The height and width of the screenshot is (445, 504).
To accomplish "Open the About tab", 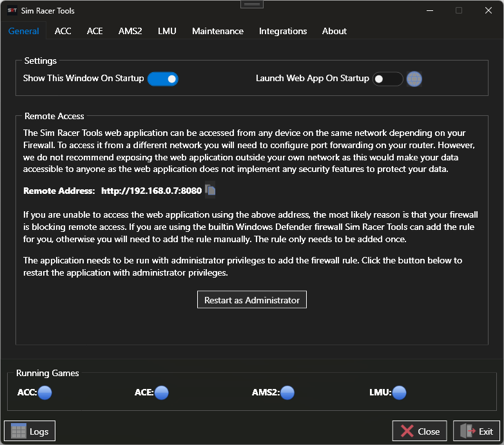I will [x=334, y=31].
